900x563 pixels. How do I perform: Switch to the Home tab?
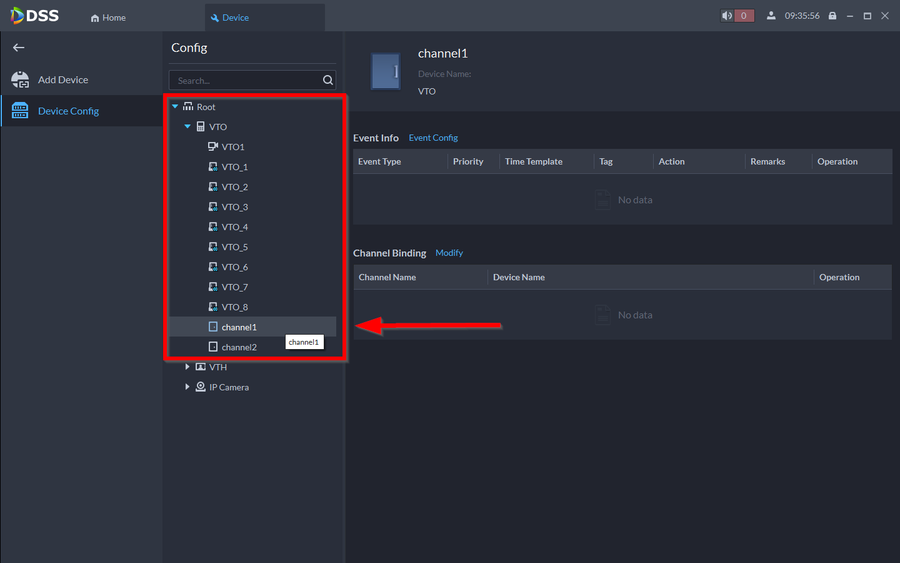(108, 18)
